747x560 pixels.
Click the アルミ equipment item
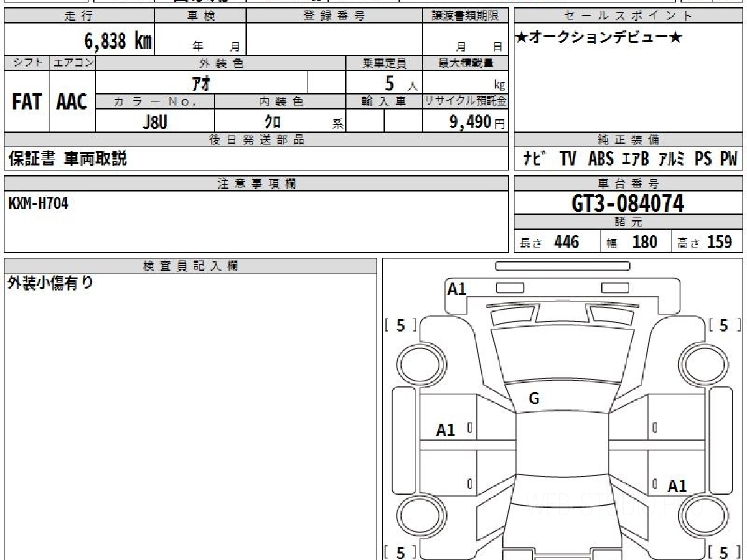672,159
